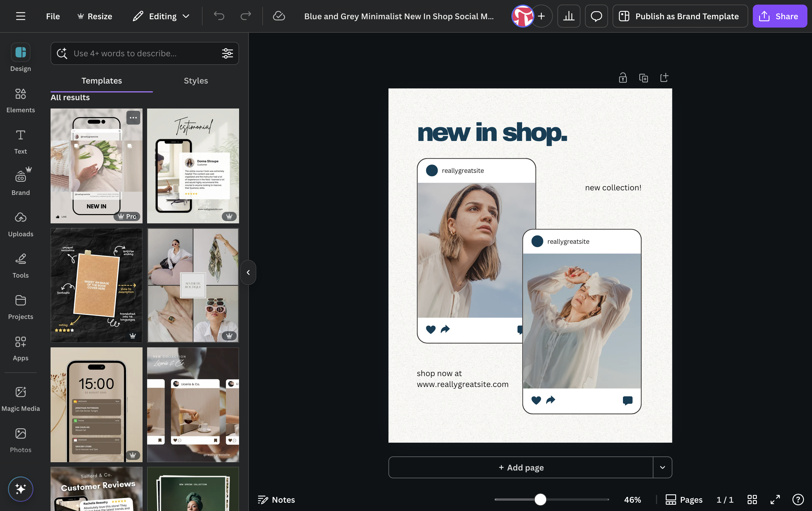Open more options on NEW IN template
Image resolution: width=812 pixels, height=511 pixels.
[x=133, y=118]
